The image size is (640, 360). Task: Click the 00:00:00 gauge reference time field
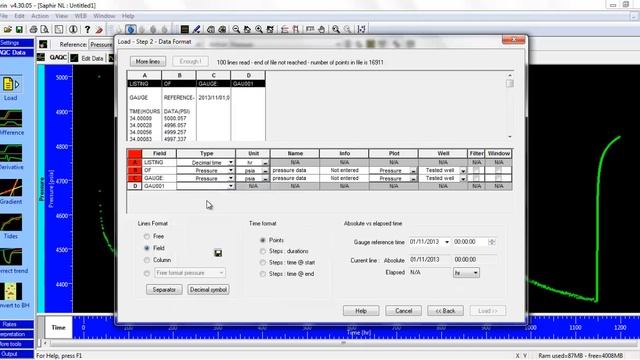pos(470,242)
